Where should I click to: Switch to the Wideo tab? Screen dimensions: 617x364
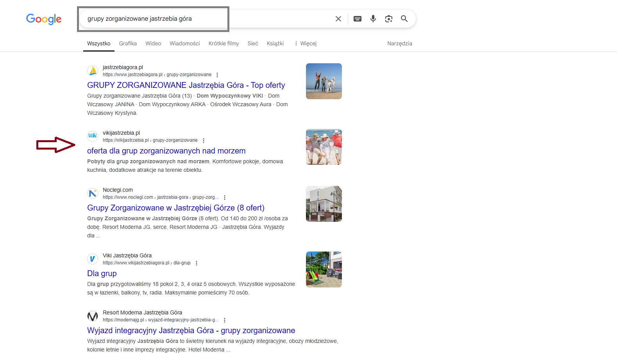pyautogui.click(x=153, y=43)
